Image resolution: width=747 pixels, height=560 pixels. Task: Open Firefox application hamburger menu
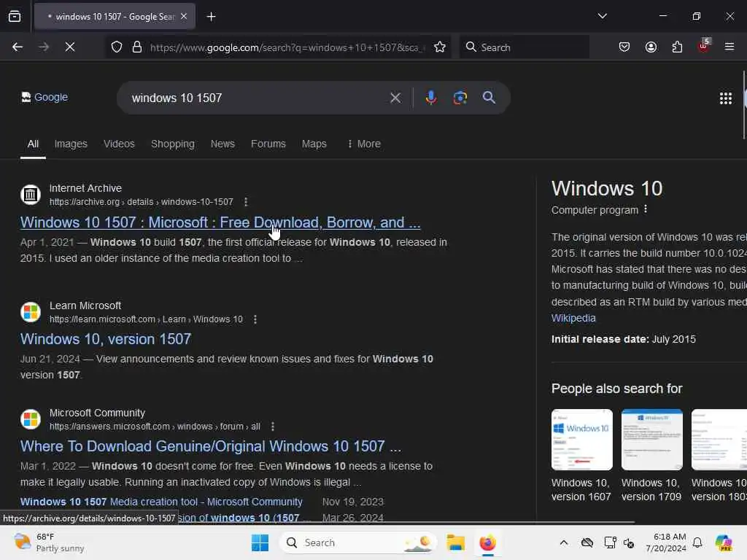(729, 47)
